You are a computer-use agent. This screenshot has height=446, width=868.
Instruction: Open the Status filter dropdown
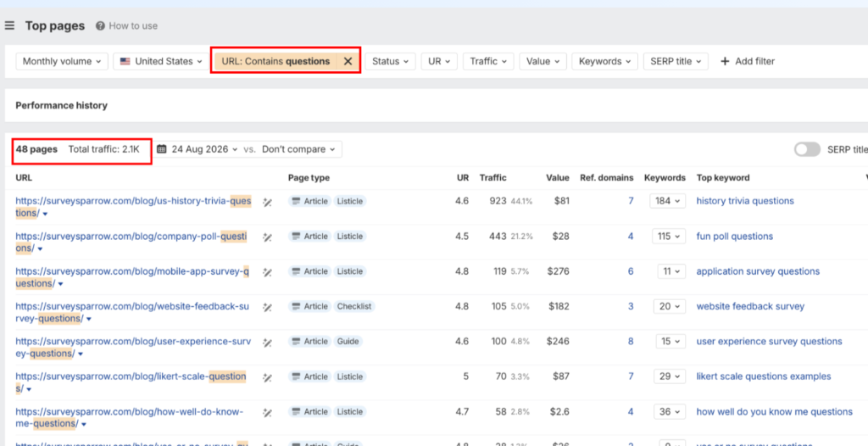pyautogui.click(x=390, y=62)
